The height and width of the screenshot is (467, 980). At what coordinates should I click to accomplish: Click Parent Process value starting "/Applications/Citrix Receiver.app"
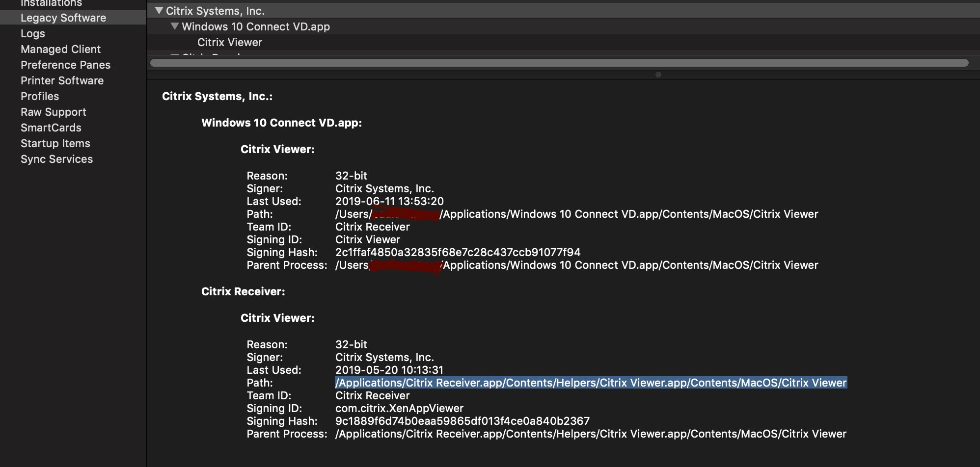591,434
